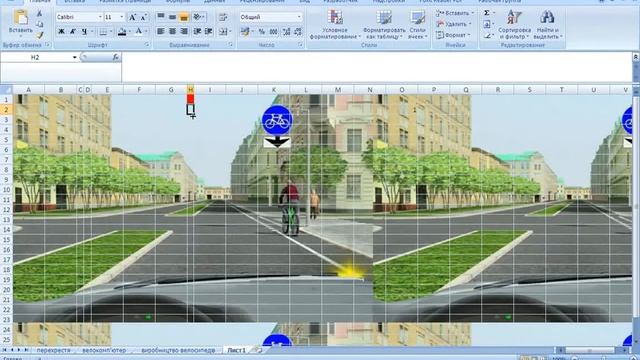Click column H header
This screenshot has width=640, height=360.
coord(190,90)
